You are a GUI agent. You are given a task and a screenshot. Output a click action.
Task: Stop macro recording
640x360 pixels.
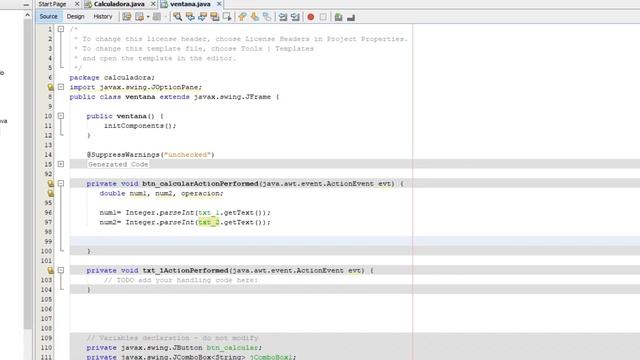pyautogui.click(x=323, y=17)
